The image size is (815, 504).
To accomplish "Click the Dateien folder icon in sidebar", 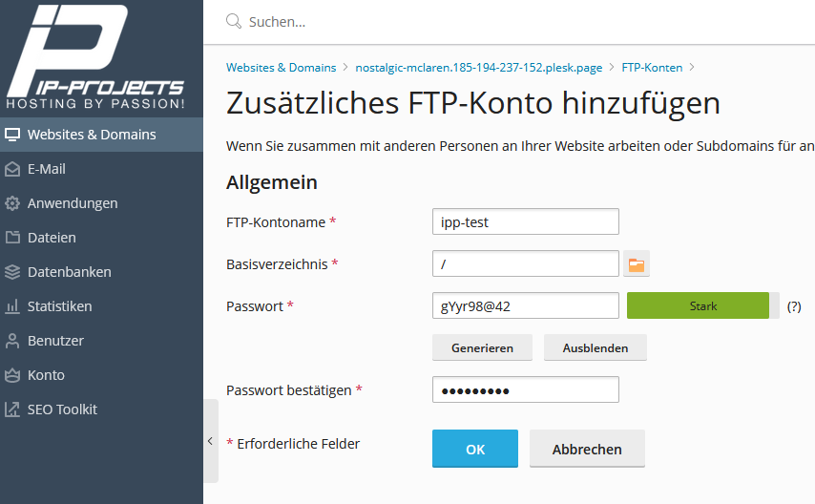I will pyautogui.click(x=12, y=238).
